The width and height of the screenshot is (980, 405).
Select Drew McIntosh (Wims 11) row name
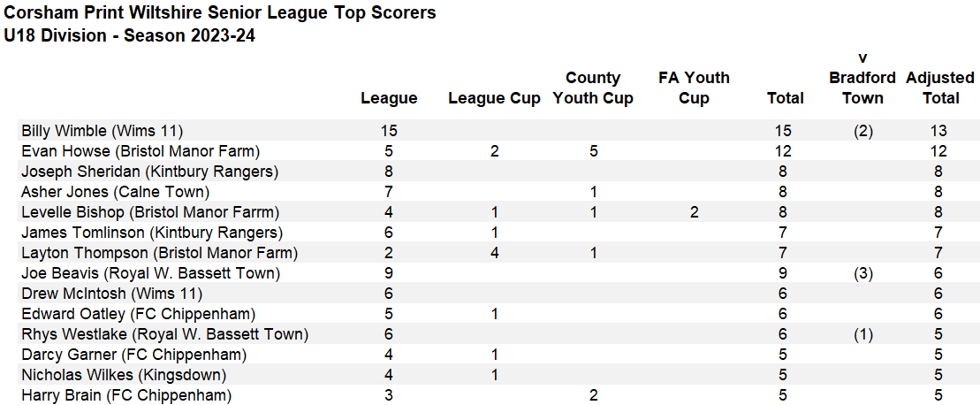(112, 293)
